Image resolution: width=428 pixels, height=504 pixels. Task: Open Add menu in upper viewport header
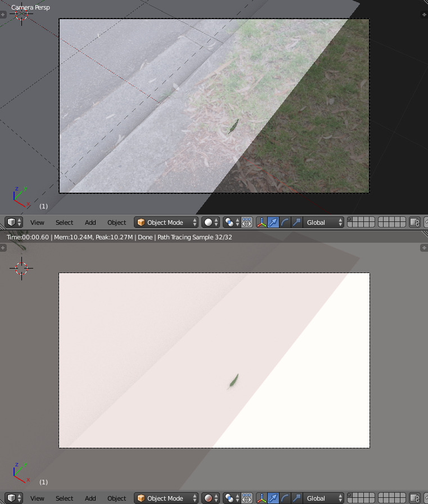[91, 223]
